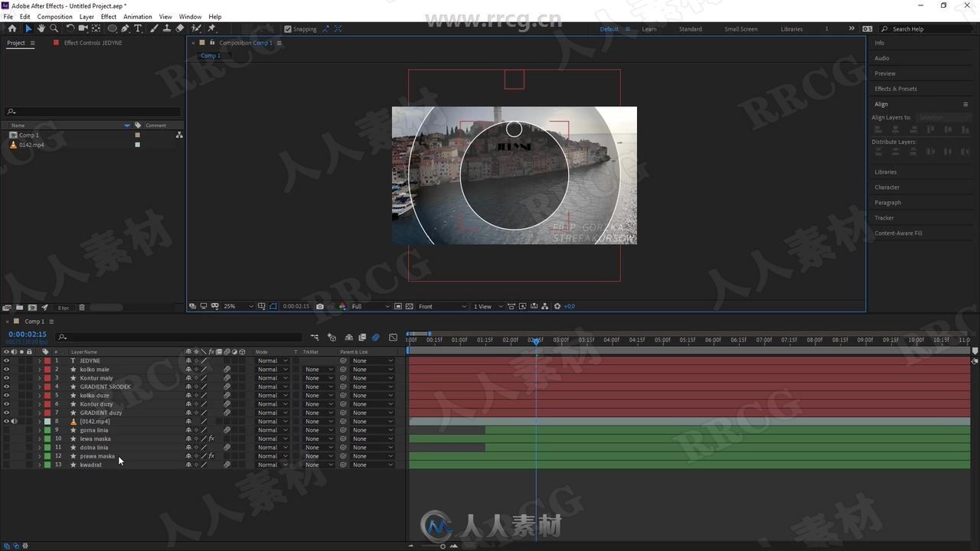Viewport: 980px width, 551px height.
Task: Open the Composition menu
Action: (x=55, y=17)
